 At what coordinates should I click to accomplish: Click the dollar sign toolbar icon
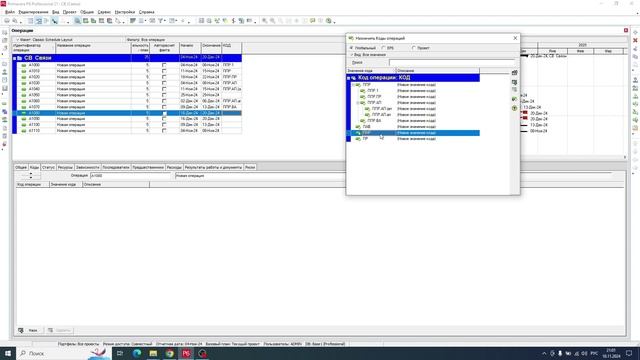point(233,21)
